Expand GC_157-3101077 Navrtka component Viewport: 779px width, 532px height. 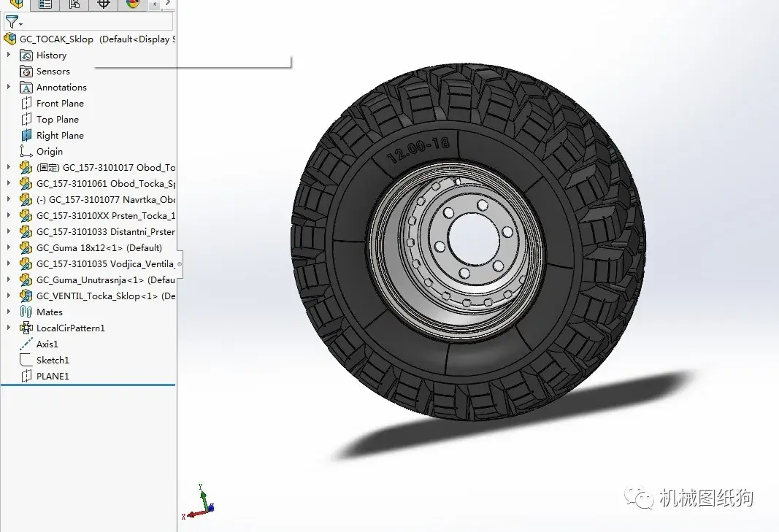click(x=9, y=199)
